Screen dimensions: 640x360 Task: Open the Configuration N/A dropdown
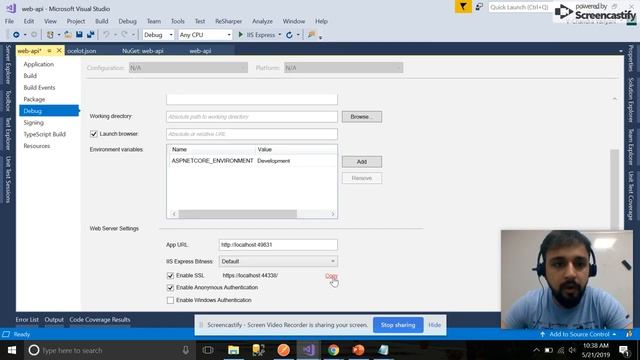(x=188, y=68)
